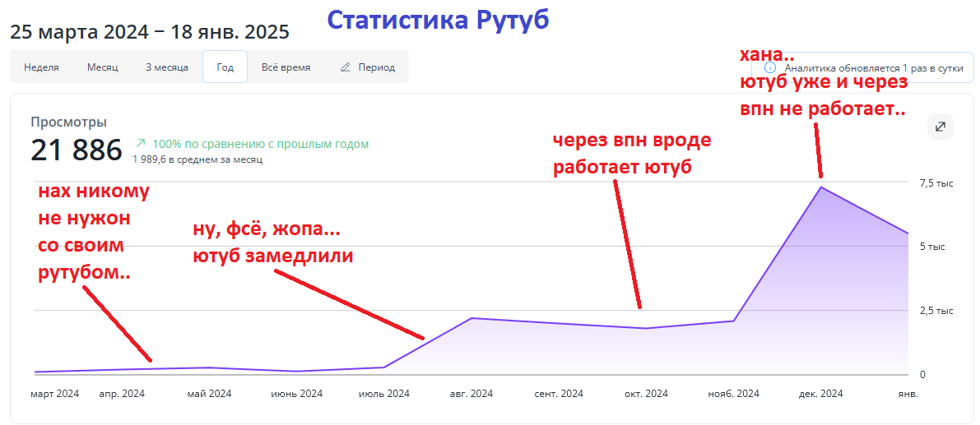
Task: Click the июнь 2024 axis label
Action: [296, 394]
